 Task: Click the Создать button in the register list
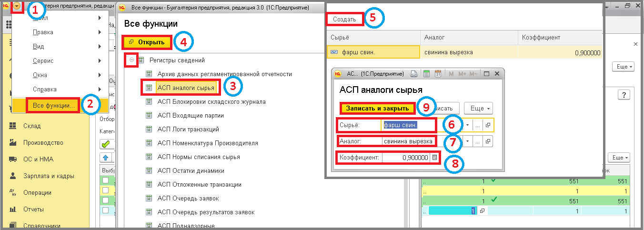click(344, 19)
